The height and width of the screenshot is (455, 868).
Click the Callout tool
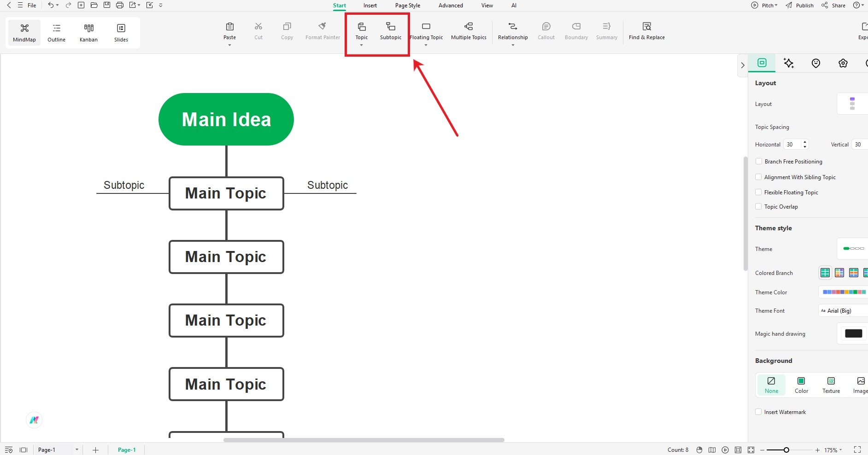(546, 31)
